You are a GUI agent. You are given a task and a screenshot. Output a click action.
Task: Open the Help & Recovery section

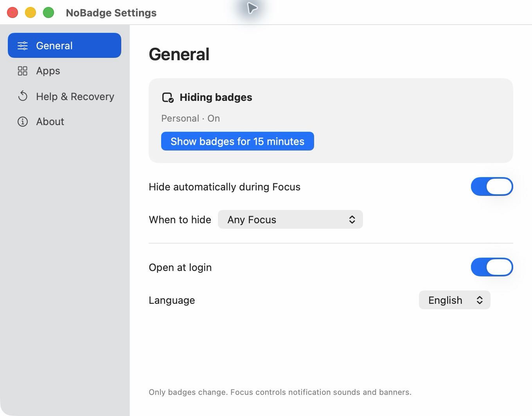click(x=65, y=96)
